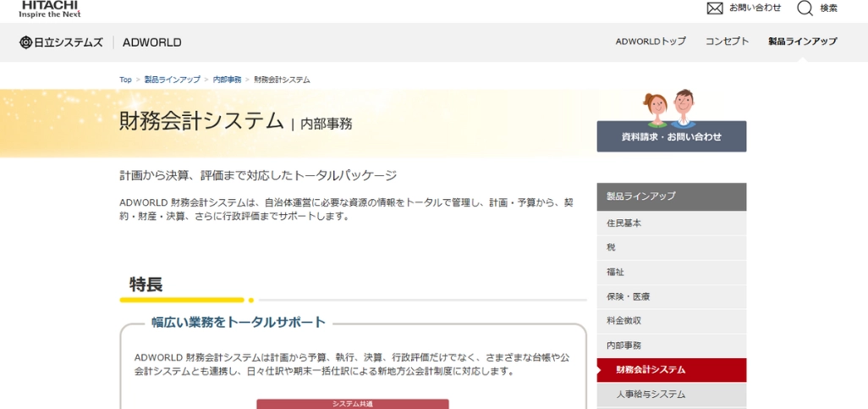Screen dimensions: 868x409
Task: Click the 製品ラインアップ sidebar header
Action: tap(672, 196)
